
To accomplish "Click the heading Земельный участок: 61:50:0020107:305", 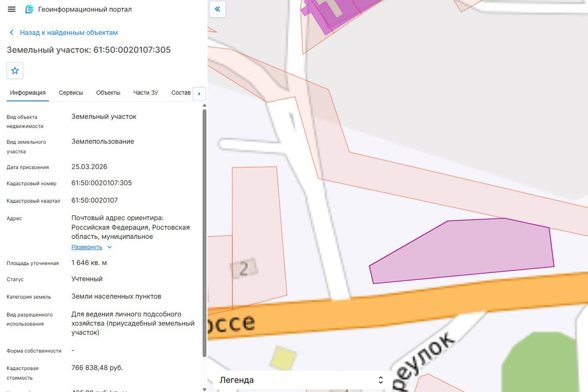I will click(89, 50).
